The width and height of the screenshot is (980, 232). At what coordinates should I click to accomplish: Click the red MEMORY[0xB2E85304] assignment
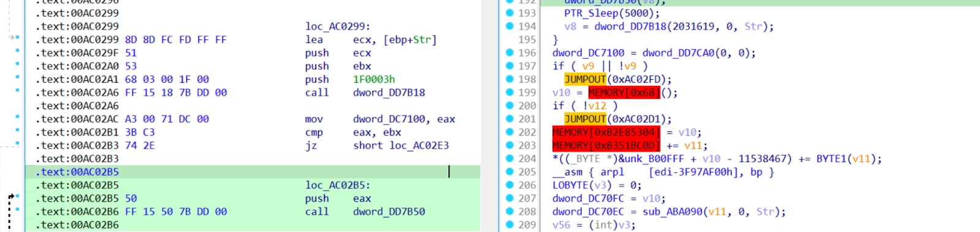pyautogui.click(x=606, y=133)
